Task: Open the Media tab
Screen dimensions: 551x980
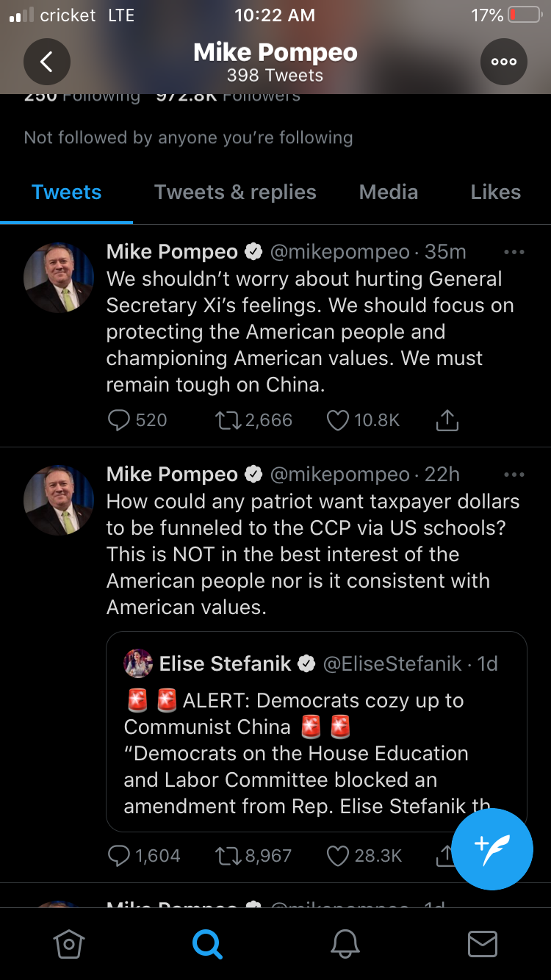Action: (x=389, y=192)
